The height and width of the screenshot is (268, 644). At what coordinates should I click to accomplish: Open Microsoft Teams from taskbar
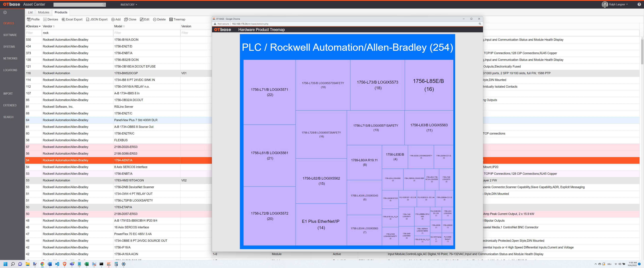point(72,264)
